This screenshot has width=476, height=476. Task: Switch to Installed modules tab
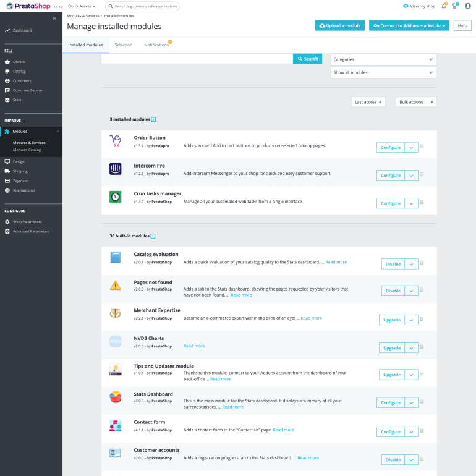click(85, 45)
